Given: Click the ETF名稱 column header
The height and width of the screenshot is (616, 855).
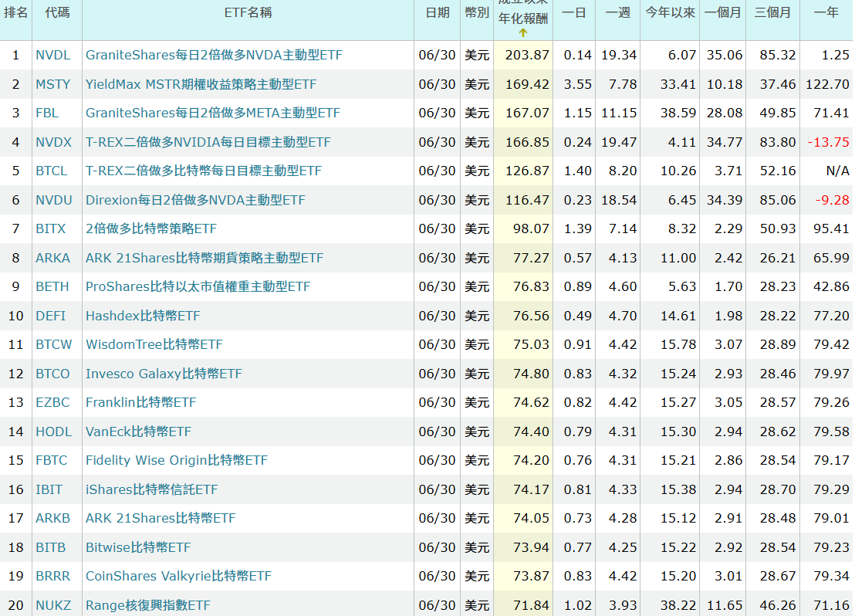Looking at the screenshot, I should click(x=248, y=12).
